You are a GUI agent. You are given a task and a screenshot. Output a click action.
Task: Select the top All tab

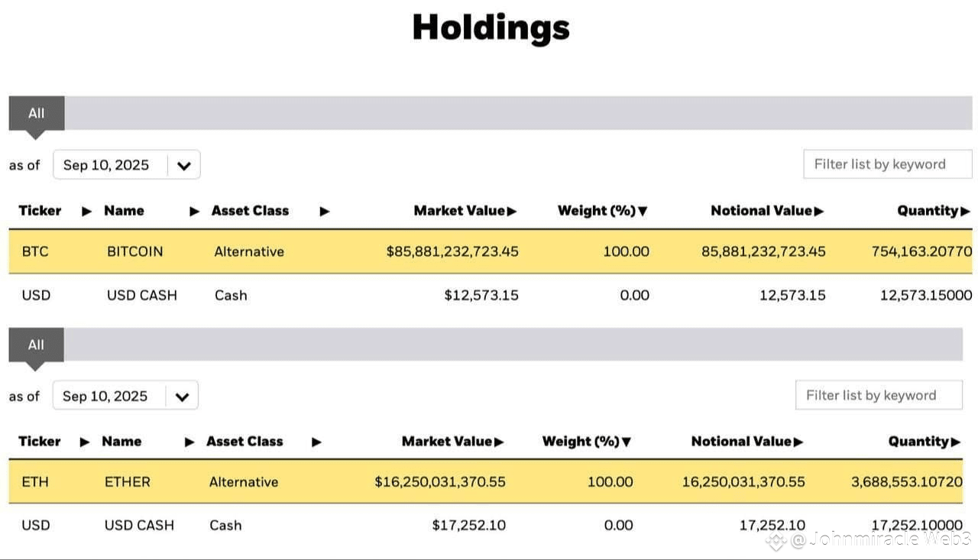pyautogui.click(x=37, y=113)
